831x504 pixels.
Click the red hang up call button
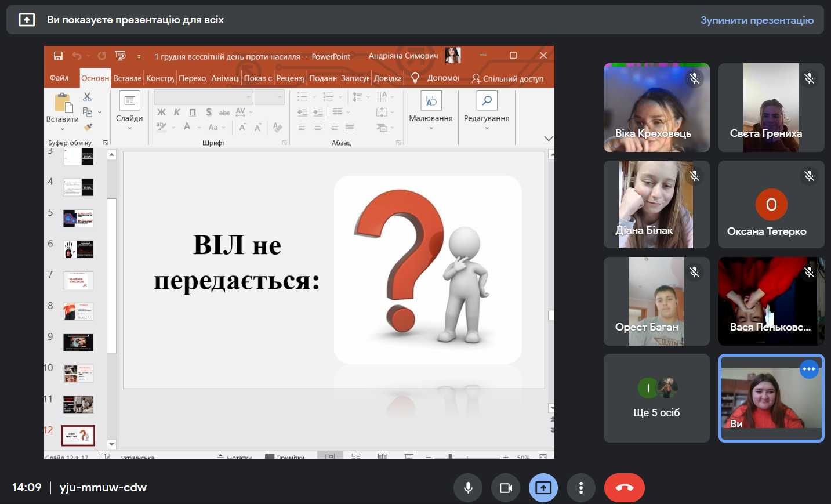click(624, 488)
